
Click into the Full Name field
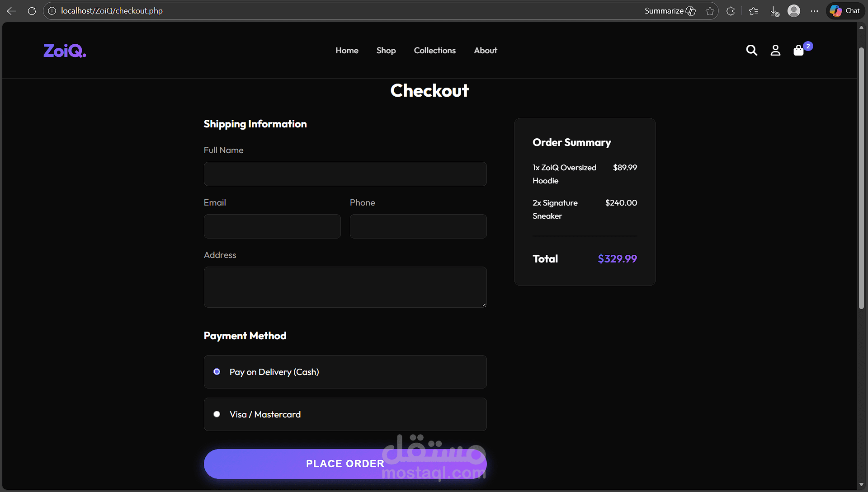345,174
